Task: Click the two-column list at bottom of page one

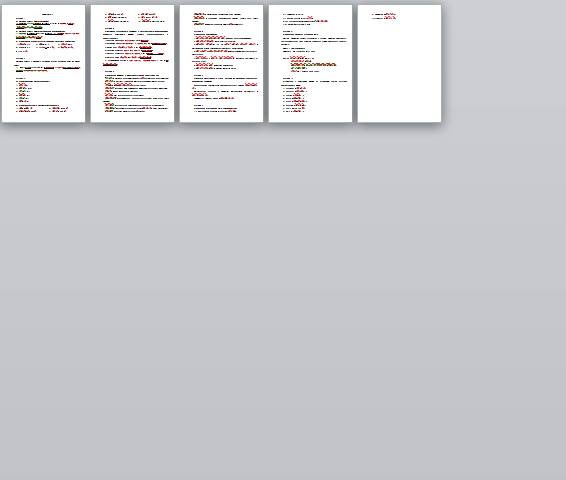Action: pos(43,110)
